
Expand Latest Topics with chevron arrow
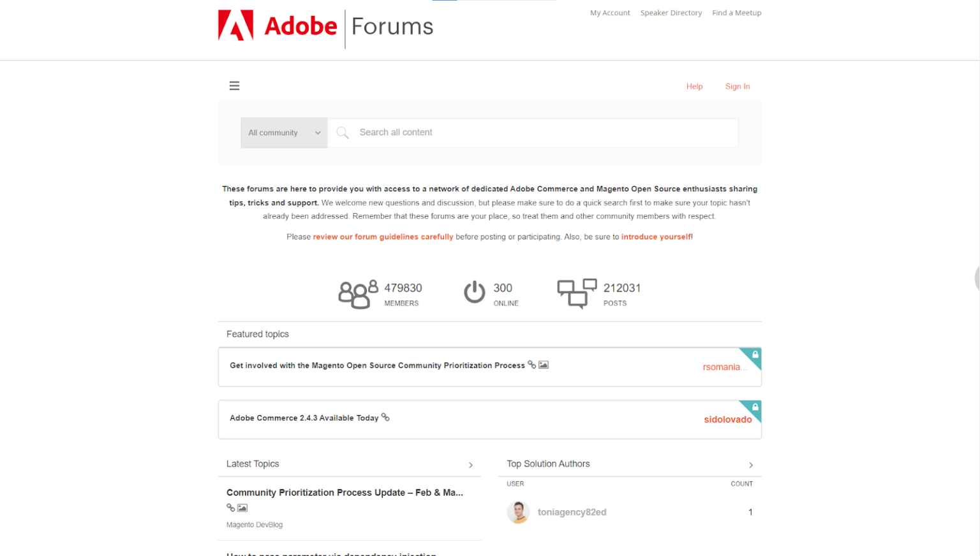(x=471, y=465)
